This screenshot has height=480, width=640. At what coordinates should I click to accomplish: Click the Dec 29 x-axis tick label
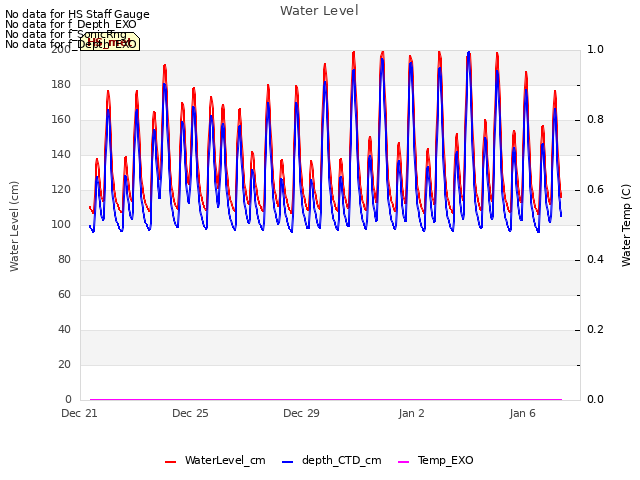pos(301,413)
